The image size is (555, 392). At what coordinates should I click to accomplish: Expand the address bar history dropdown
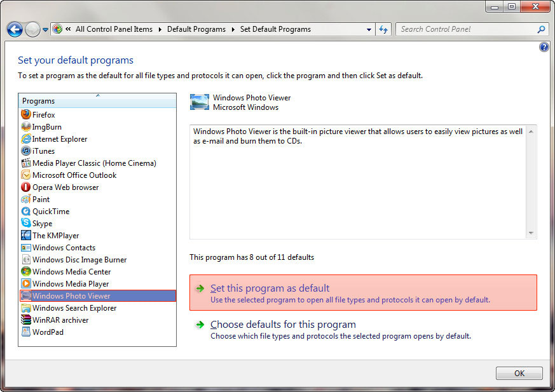tap(369, 29)
